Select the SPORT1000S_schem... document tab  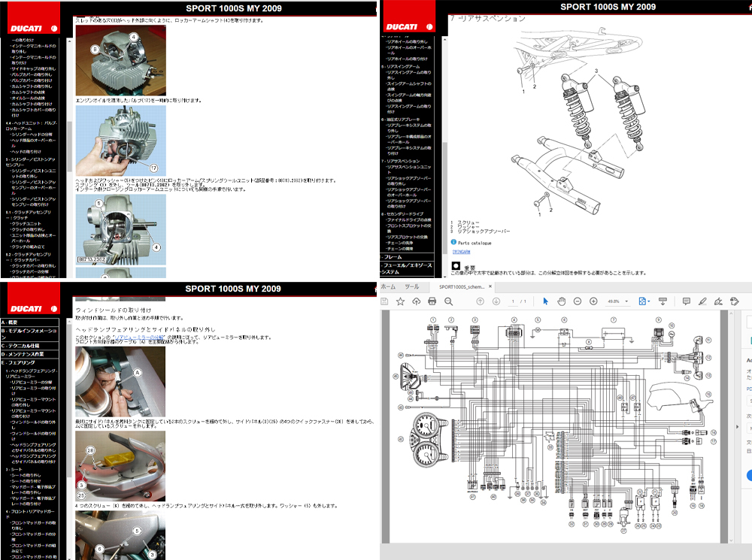[x=462, y=286]
